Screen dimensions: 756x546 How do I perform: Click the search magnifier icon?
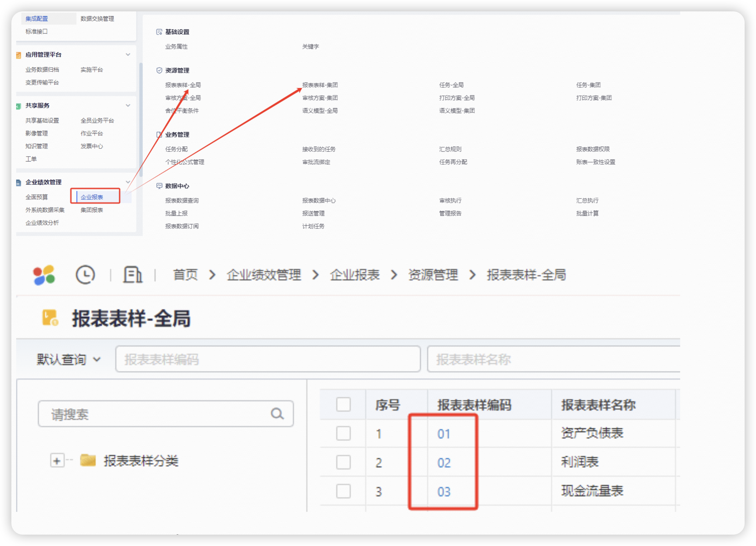pos(277,414)
